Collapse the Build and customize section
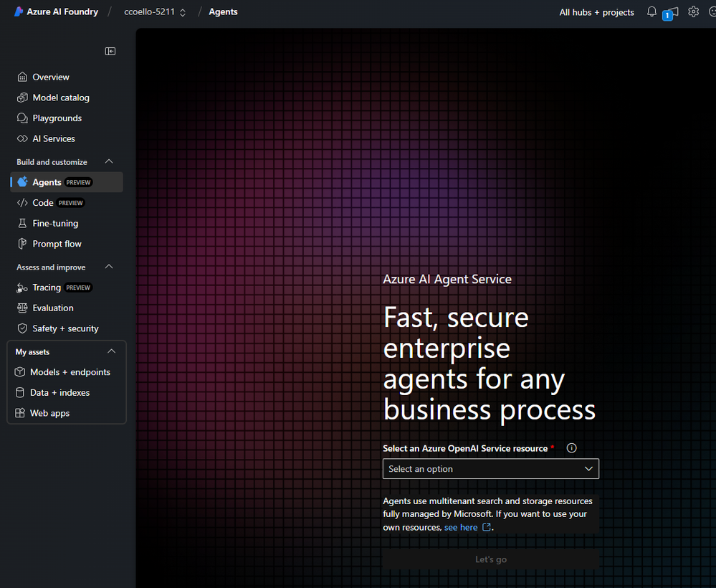The width and height of the screenshot is (716, 588). click(x=109, y=162)
